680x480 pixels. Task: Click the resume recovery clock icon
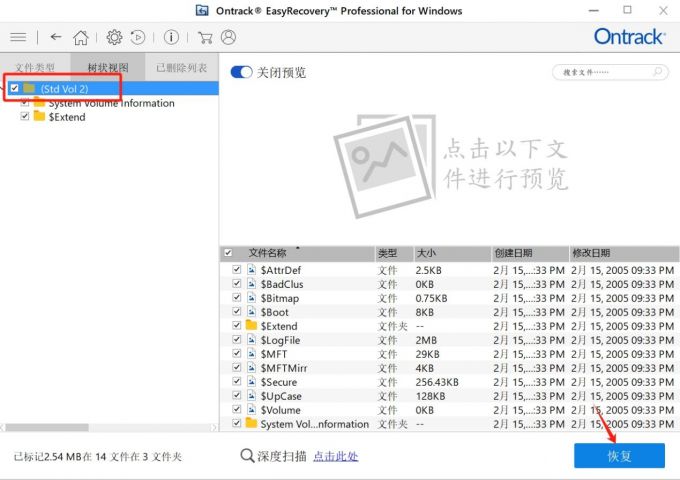click(x=138, y=37)
